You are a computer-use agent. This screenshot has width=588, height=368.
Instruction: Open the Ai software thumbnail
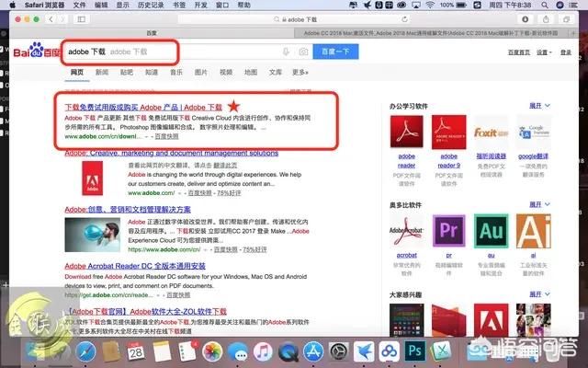pyautogui.click(x=533, y=231)
